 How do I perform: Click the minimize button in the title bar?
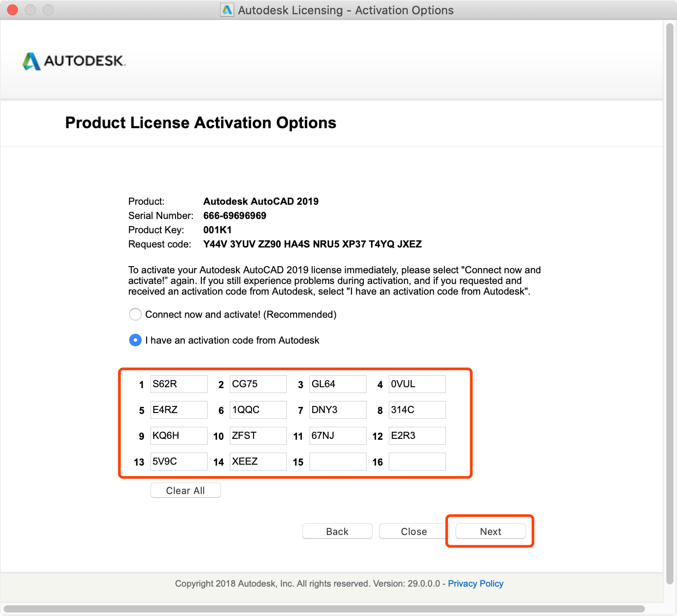coord(30,9)
